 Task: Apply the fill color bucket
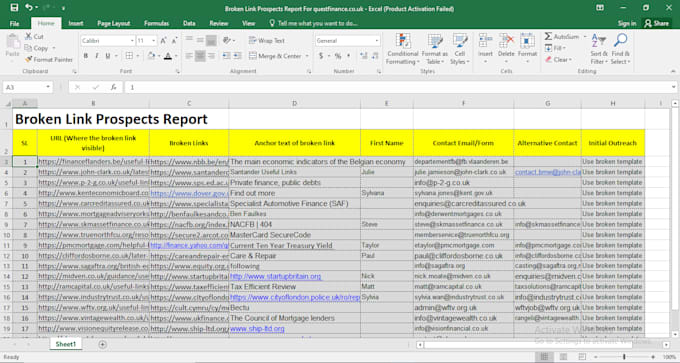click(x=151, y=56)
